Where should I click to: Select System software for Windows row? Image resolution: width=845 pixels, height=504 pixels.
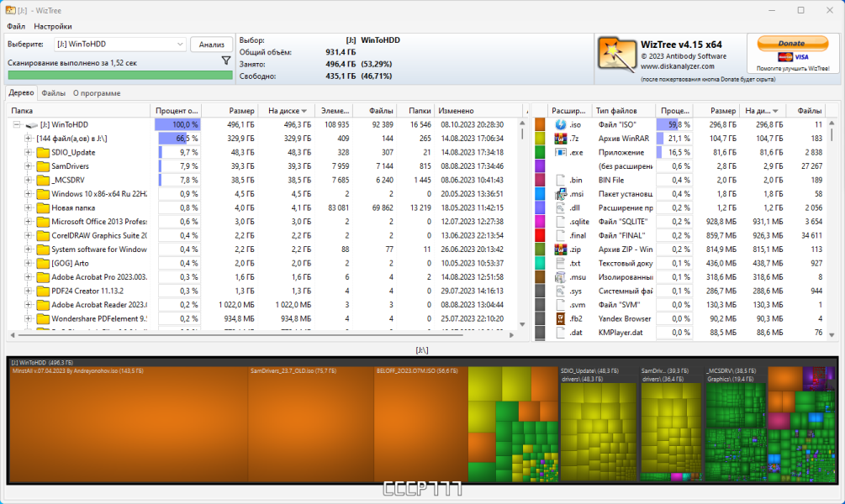tap(264, 249)
